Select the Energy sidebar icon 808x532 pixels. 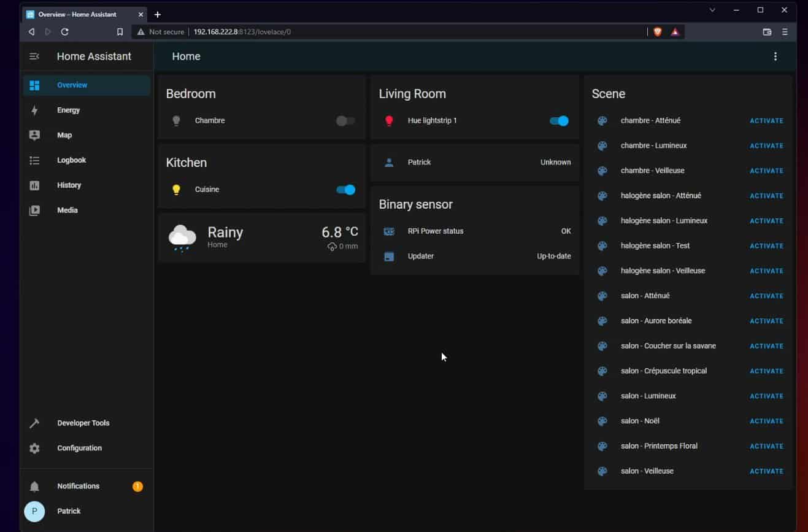[x=34, y=110]
